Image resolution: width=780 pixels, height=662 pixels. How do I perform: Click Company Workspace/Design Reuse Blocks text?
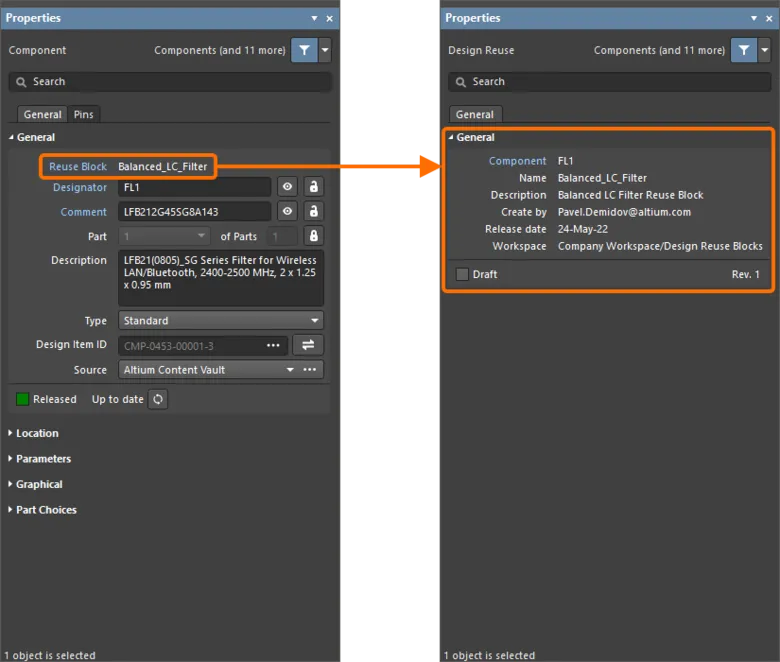tap(660, 246)
